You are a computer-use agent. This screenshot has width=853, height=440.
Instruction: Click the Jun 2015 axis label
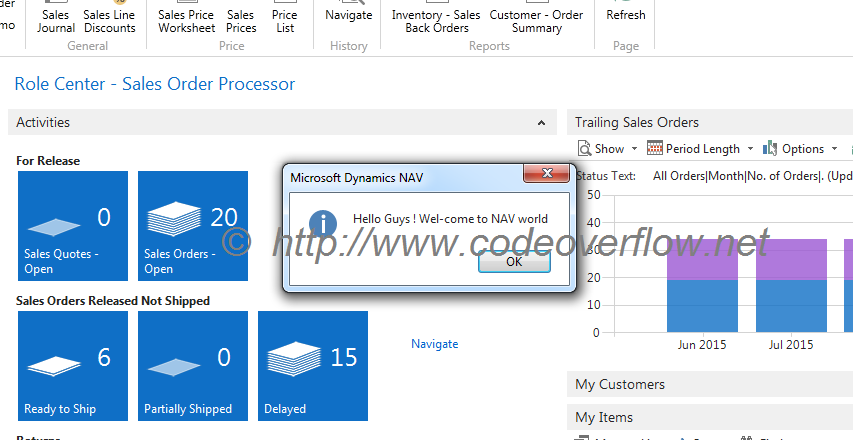[702, 345]
